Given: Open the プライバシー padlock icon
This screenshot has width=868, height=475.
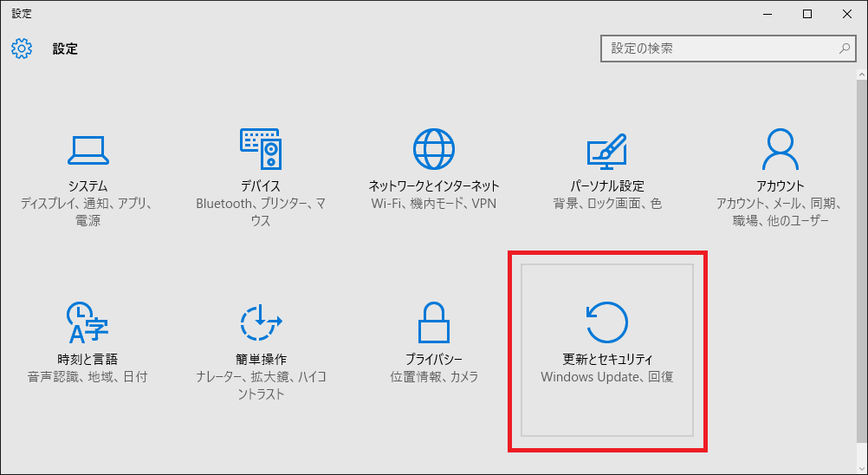Looking at the screenshot, I should coord(433,323).
